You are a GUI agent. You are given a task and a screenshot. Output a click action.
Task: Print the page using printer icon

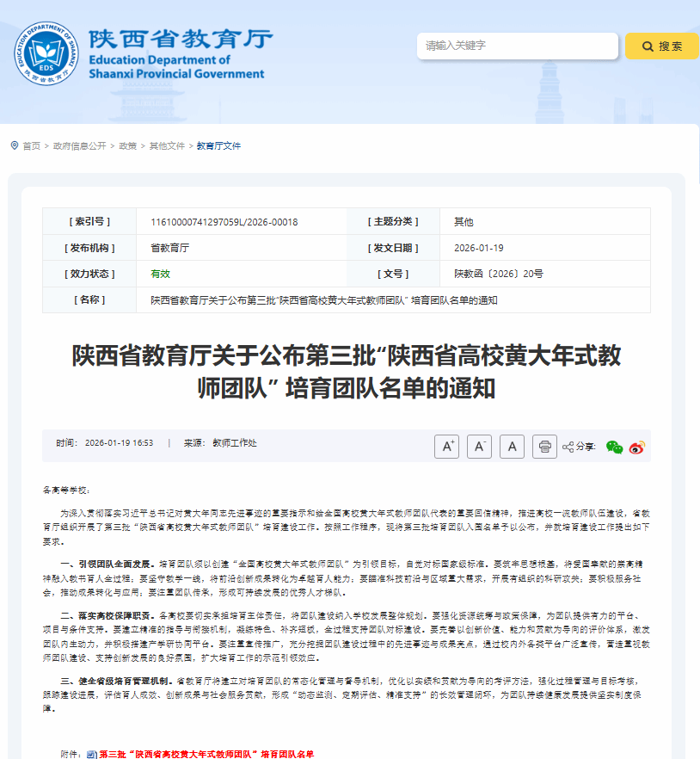click(x=544, y=446)
